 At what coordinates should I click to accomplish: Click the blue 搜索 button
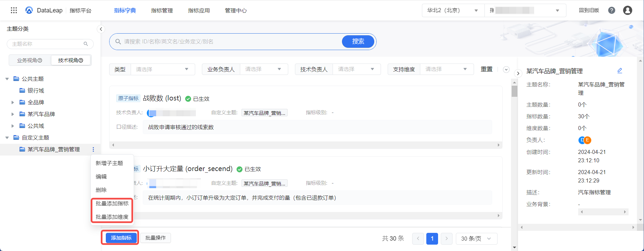(358, 41)
